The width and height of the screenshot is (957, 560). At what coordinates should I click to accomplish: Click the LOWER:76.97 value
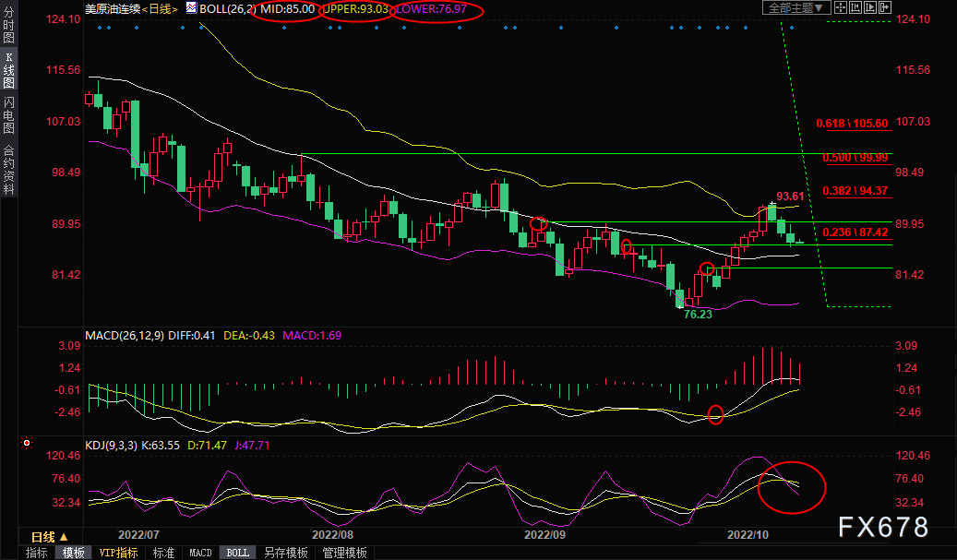tap(432, 9)
